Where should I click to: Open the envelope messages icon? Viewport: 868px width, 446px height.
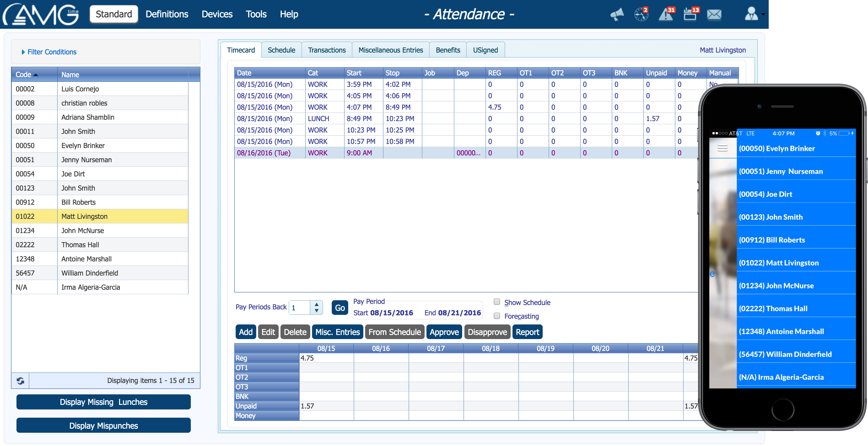(x=714, y=14)
